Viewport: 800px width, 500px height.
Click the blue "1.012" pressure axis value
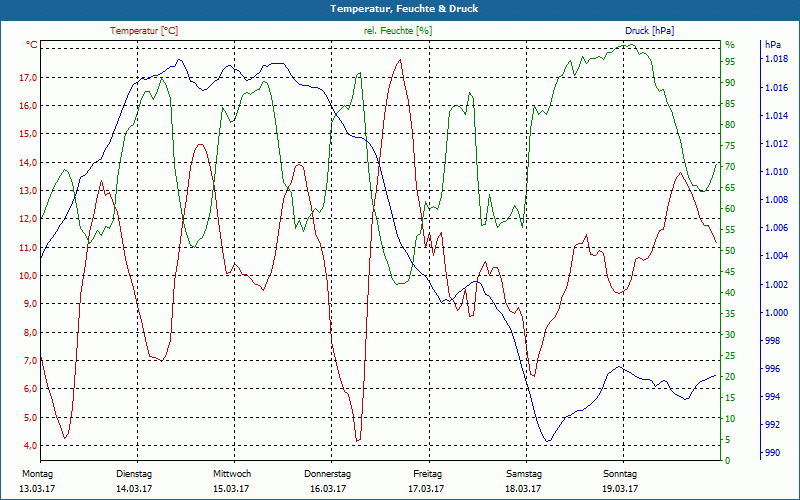776,144
